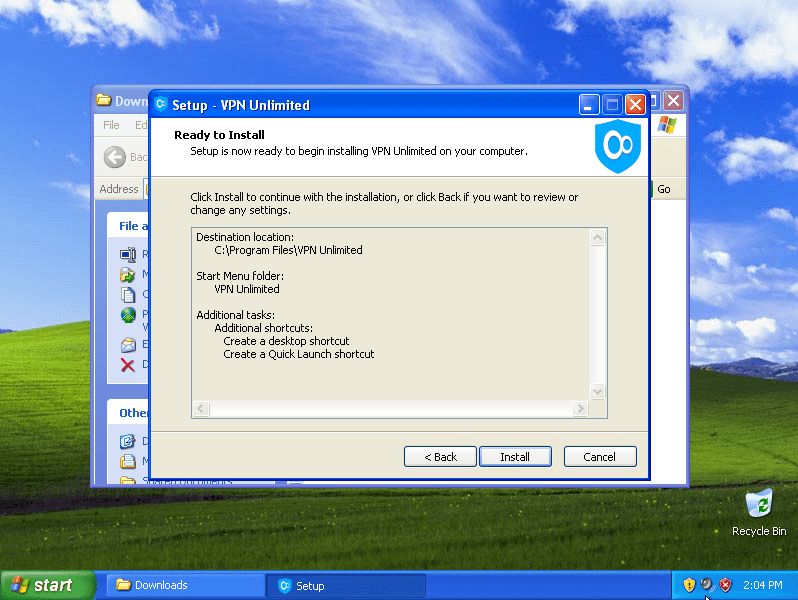Cancel the VPN Unlimited setup
798x600 pixels.
600,456
